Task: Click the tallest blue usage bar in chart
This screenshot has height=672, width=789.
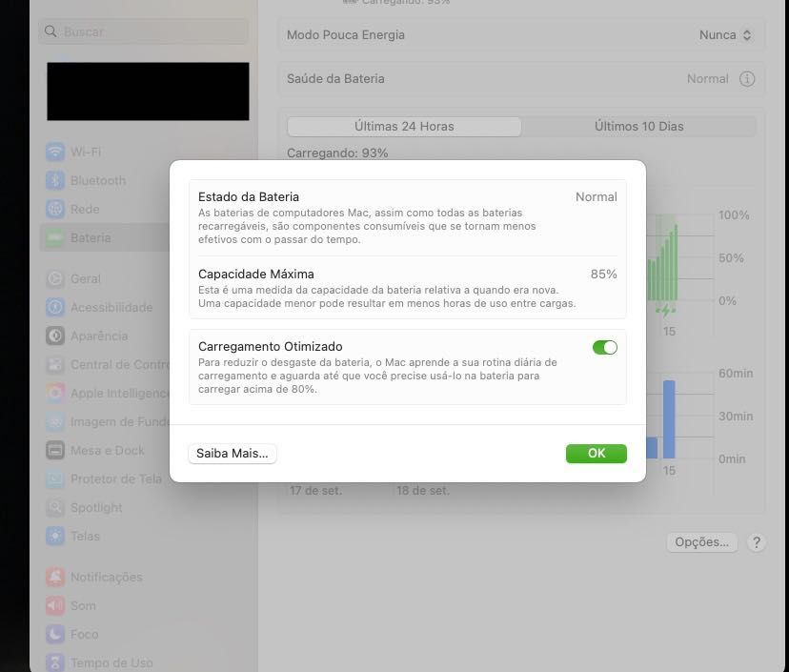Action: click(669, 419)
